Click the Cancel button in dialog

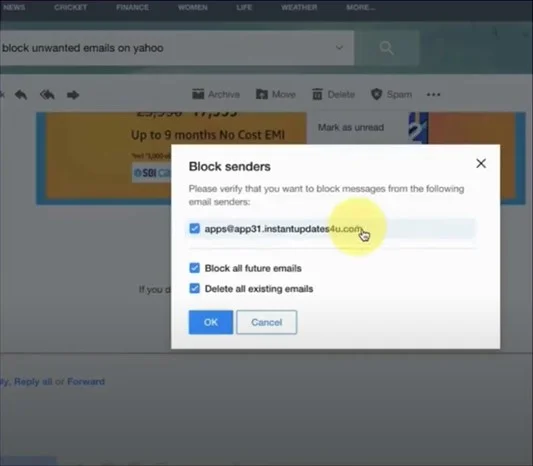tap(267, 322)
